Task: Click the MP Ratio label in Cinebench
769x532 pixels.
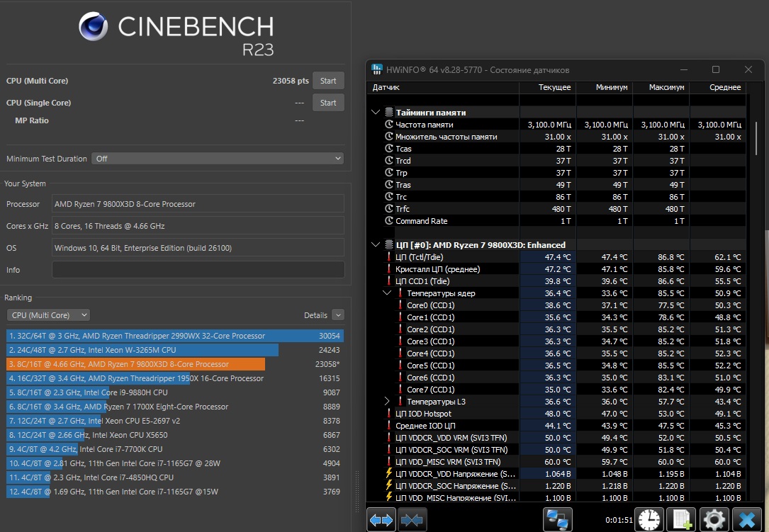Action: 32,120
